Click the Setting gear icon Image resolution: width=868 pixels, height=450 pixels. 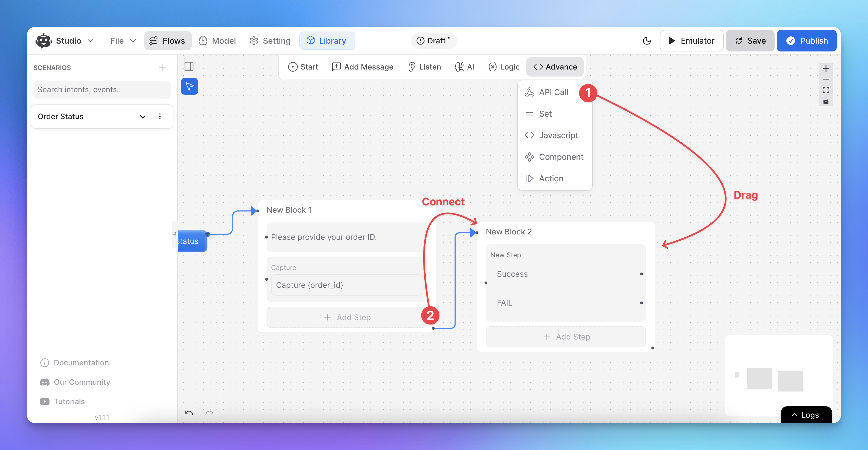click(x=254, y=41)
